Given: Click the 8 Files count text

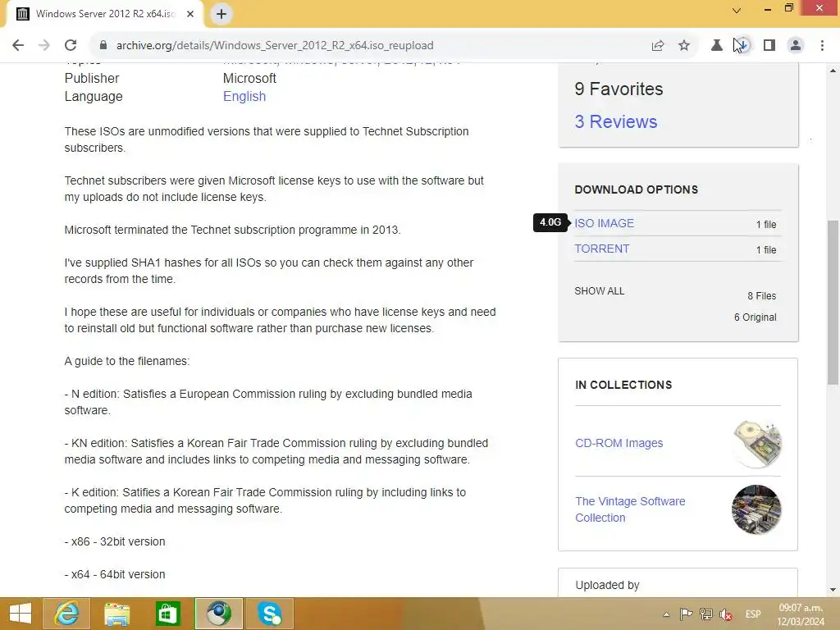Looking at the screenshot, I should [762, 295].
